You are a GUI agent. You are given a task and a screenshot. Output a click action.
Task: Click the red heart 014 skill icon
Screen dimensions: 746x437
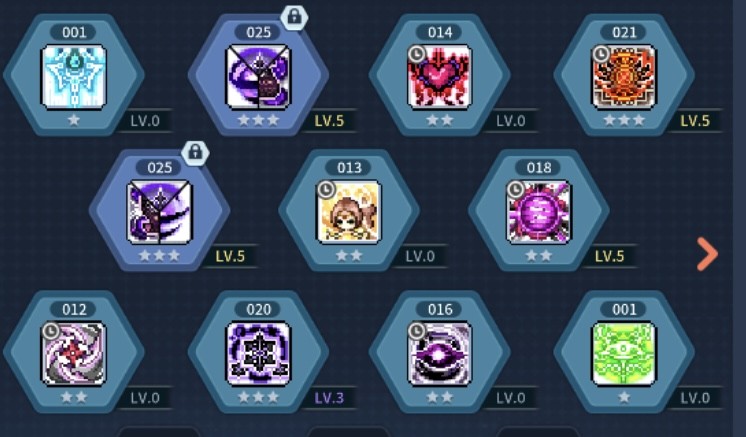click(440, 77)
